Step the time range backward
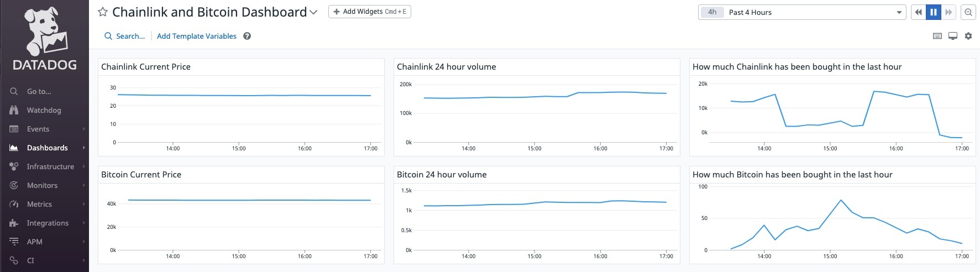The height and width of the screenshot is (272, 980). point(919,12)
